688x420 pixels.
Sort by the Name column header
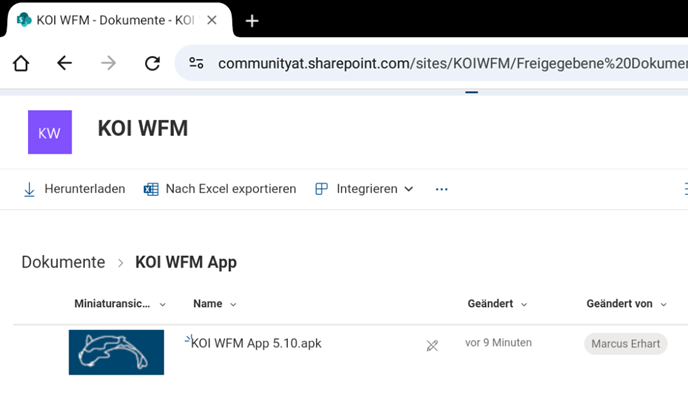215,304
